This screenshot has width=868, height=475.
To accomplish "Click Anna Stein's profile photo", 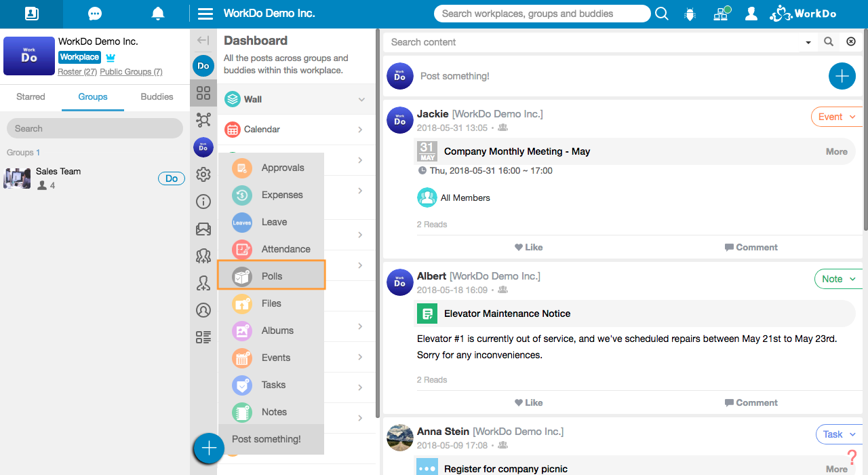I will [x=400, y=438].
